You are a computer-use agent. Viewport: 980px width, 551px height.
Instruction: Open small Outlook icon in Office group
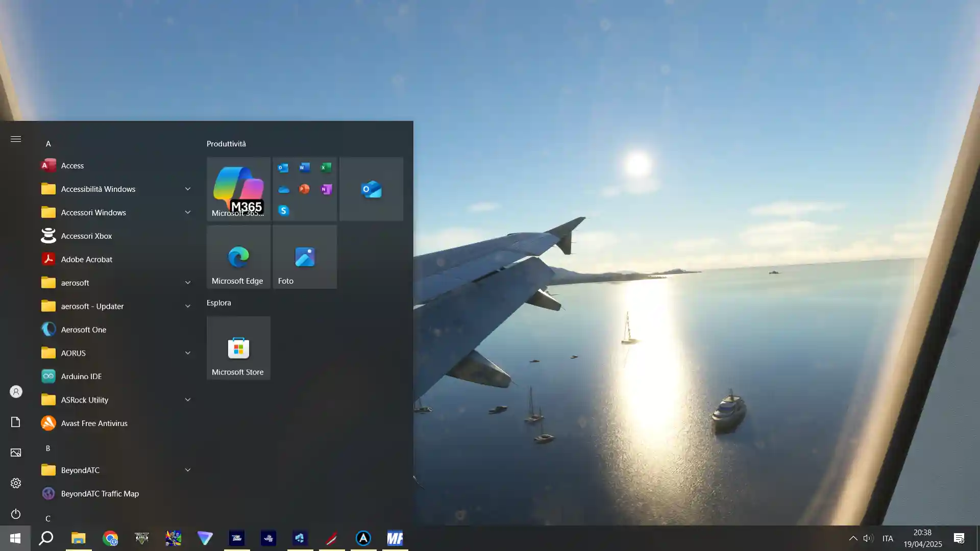pyautogui.click(x=283, y=167)
